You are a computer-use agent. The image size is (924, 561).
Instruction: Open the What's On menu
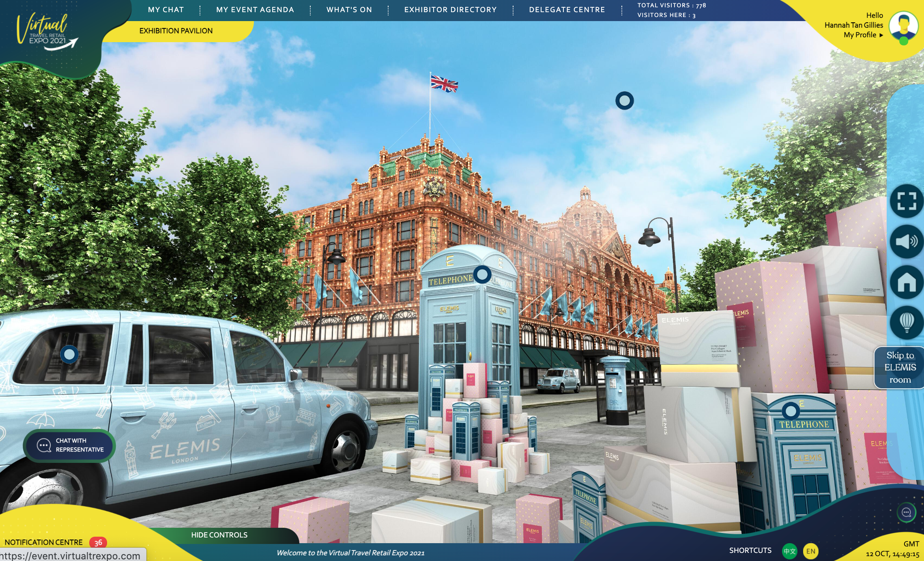[349, 10]
